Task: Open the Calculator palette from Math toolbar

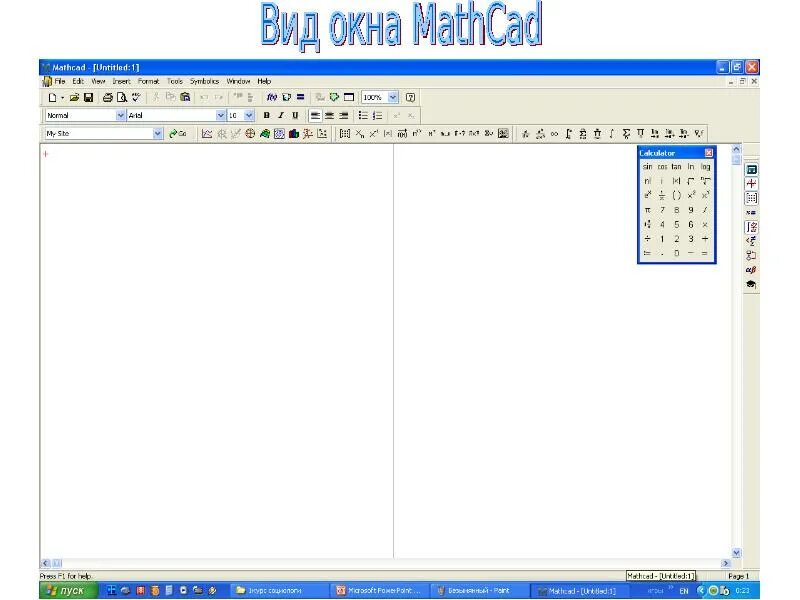Action: tap(751, 169)
